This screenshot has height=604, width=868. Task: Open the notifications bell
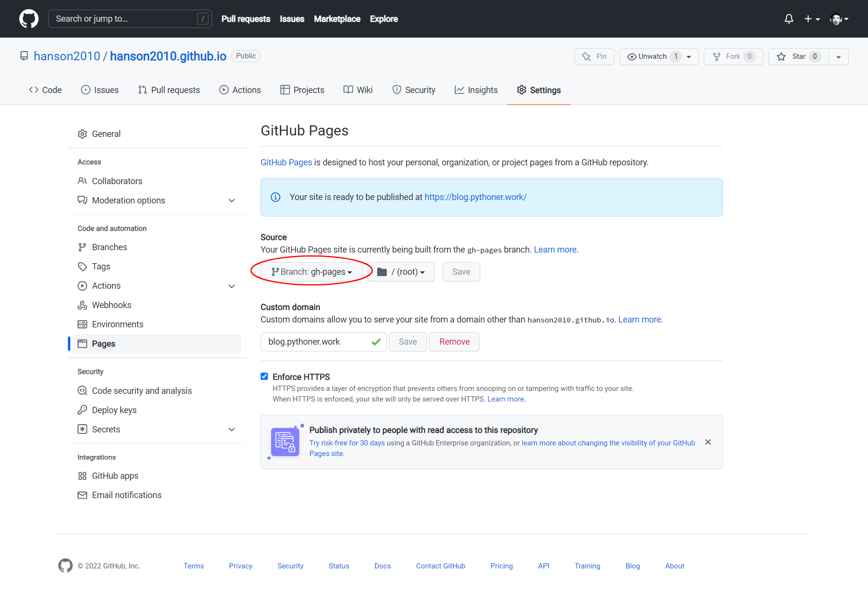(x=789, y=19)
